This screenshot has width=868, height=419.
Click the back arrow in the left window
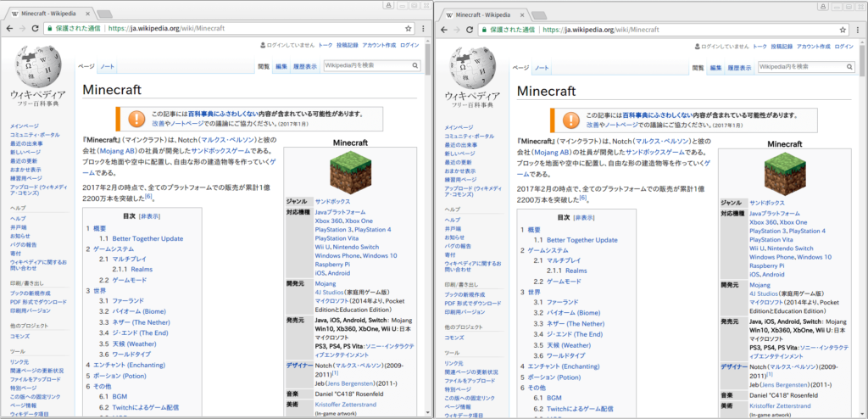[9, 28]
